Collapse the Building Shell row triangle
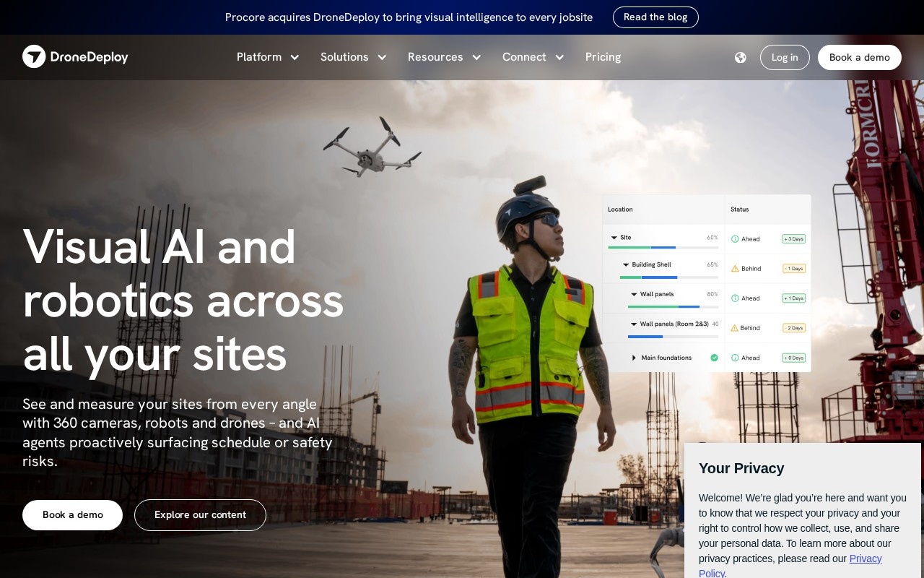The image size is (924, 578). coord(626,265)
